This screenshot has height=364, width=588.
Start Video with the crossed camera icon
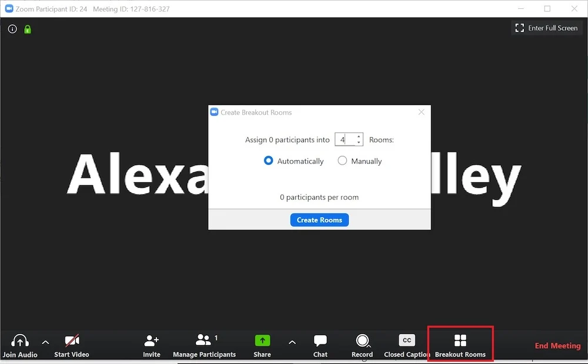pyautogui.click(x=72, y=340)
